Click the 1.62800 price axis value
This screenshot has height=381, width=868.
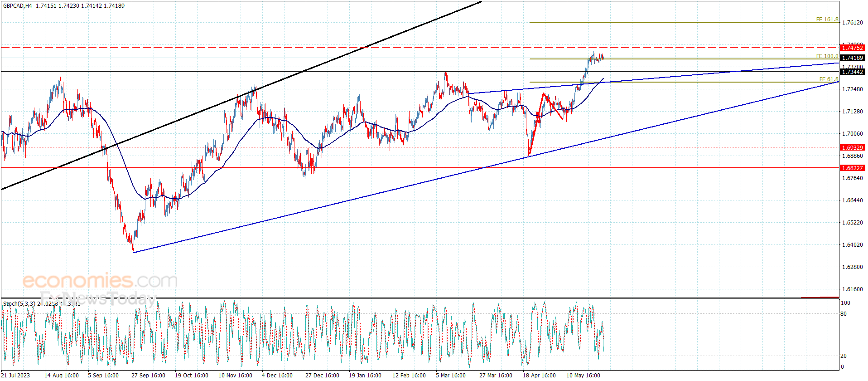pyautogui.click(x=852, y=267)
